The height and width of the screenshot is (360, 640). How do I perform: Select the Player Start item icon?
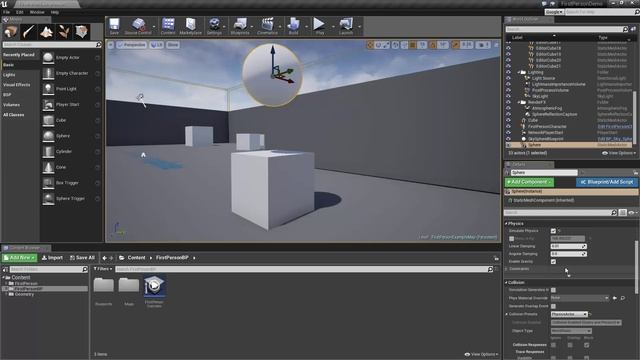[48, 105]
